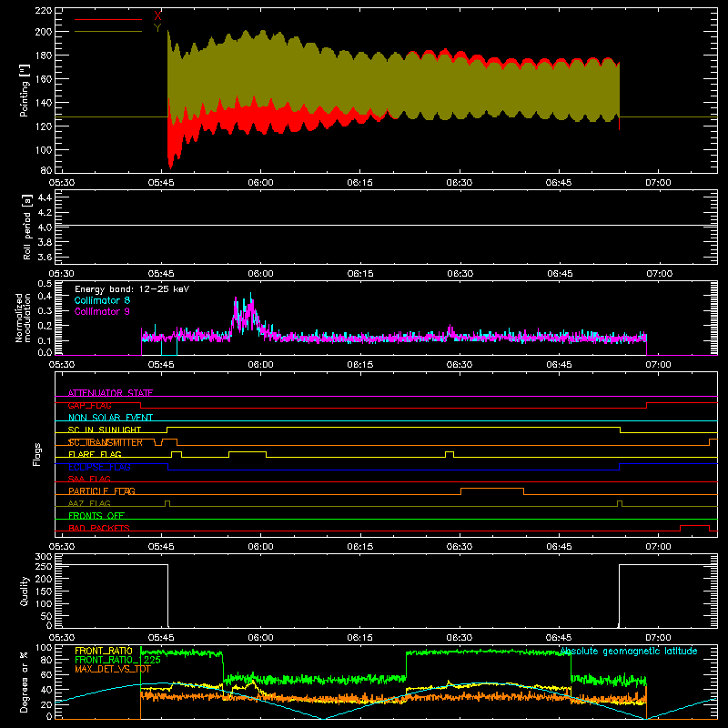Click the 06:30 label under Quality plot
This screenshot has width=728, height=728.
click(460, 638)
